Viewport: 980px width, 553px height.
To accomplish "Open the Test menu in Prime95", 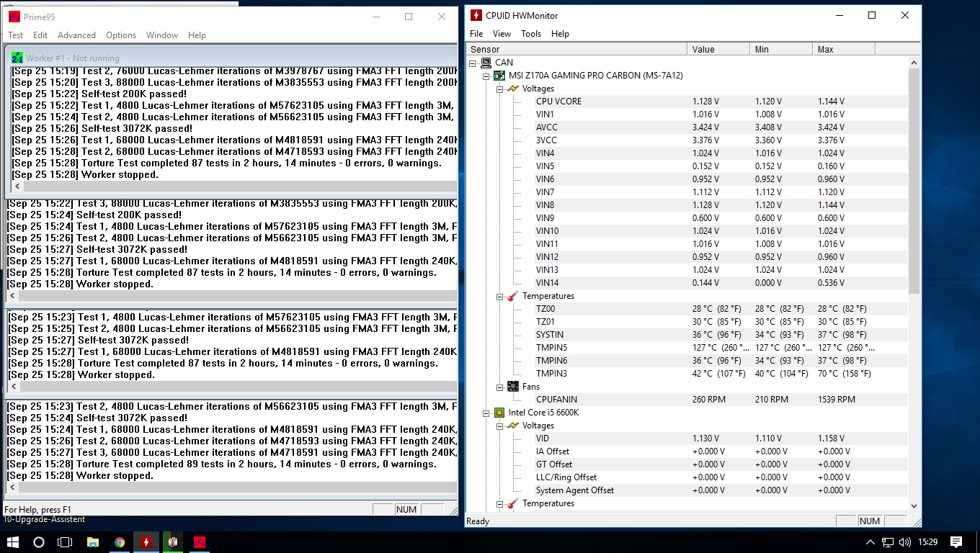I will point(15,35).
